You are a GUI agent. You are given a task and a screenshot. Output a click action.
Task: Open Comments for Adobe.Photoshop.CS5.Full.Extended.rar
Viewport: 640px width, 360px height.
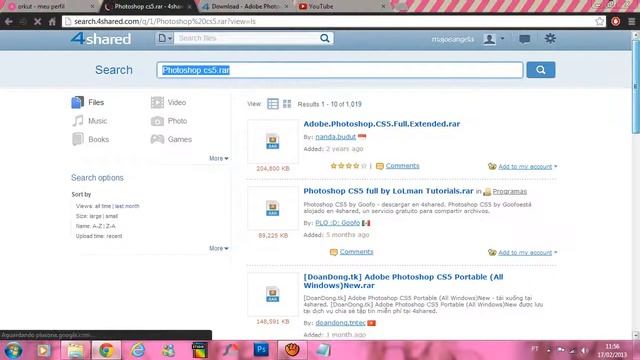pos(402,166)
